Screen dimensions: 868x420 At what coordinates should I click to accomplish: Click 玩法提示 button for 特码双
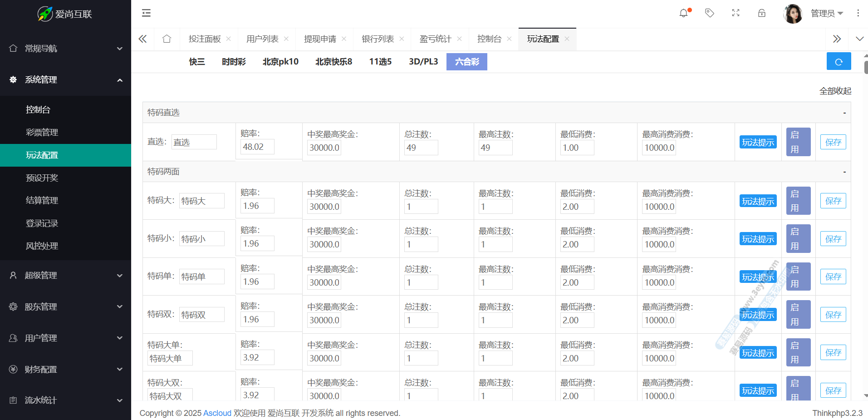point(758,315)
